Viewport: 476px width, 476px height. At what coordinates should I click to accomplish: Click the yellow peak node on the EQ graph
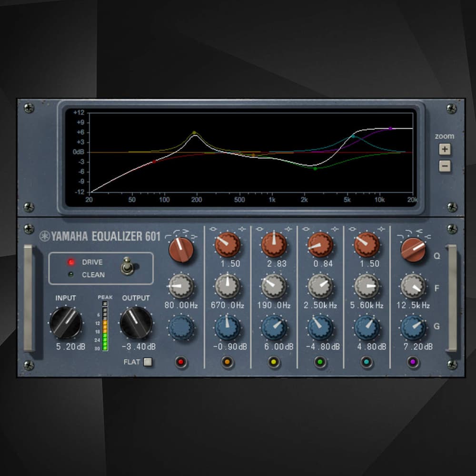[x=194, y=133]
